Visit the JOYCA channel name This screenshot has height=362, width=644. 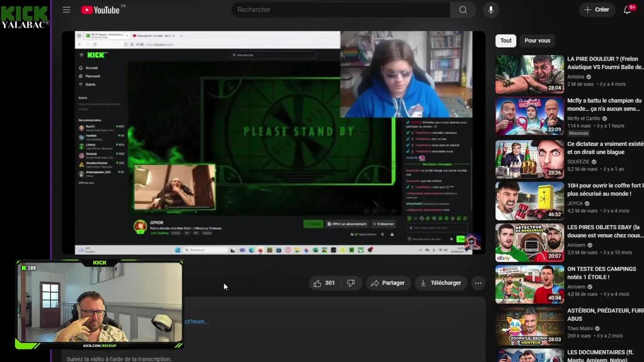click(575, 204)
